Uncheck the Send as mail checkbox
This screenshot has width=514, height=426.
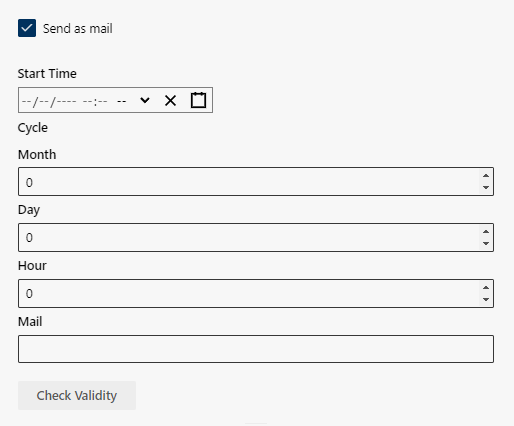[x=27, y=28]
